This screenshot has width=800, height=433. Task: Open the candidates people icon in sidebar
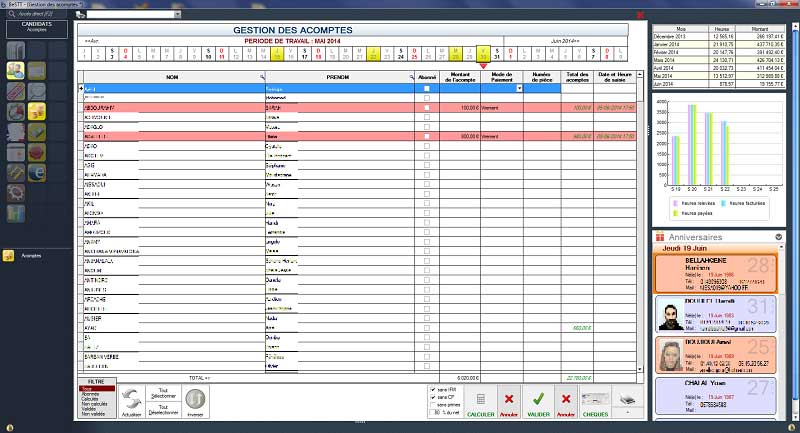(16, 70)
